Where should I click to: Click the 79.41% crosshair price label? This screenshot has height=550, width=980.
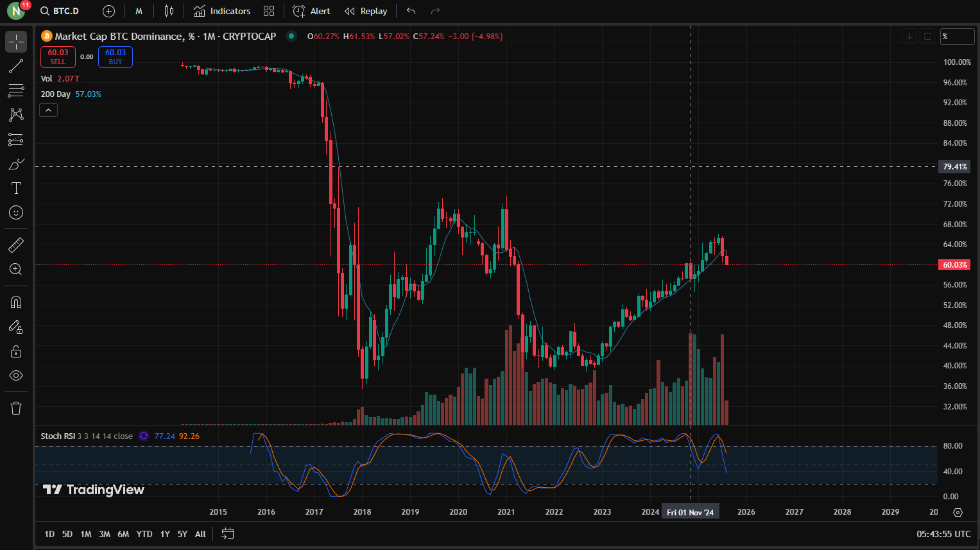pyautogui.click(x=954, y=166)
